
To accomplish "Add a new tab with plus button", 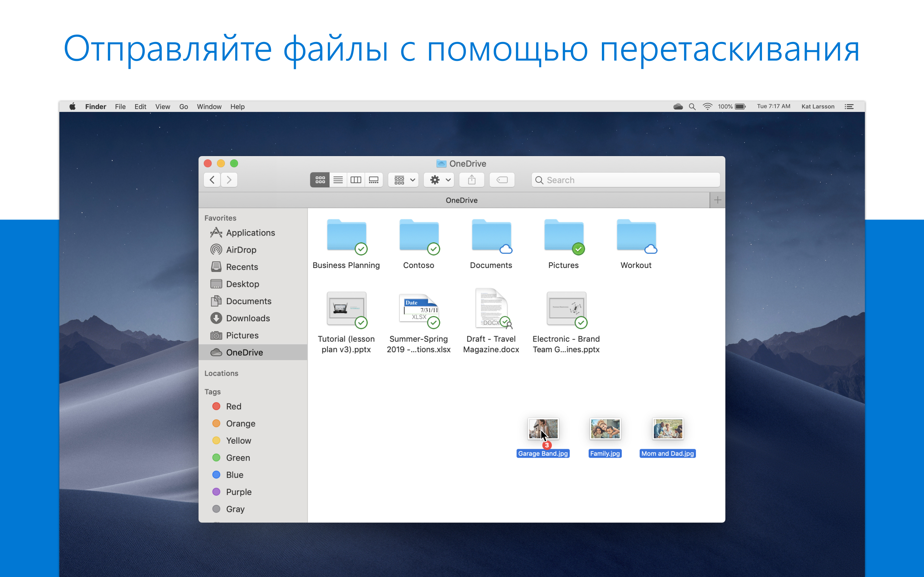I will pos(717,200).
